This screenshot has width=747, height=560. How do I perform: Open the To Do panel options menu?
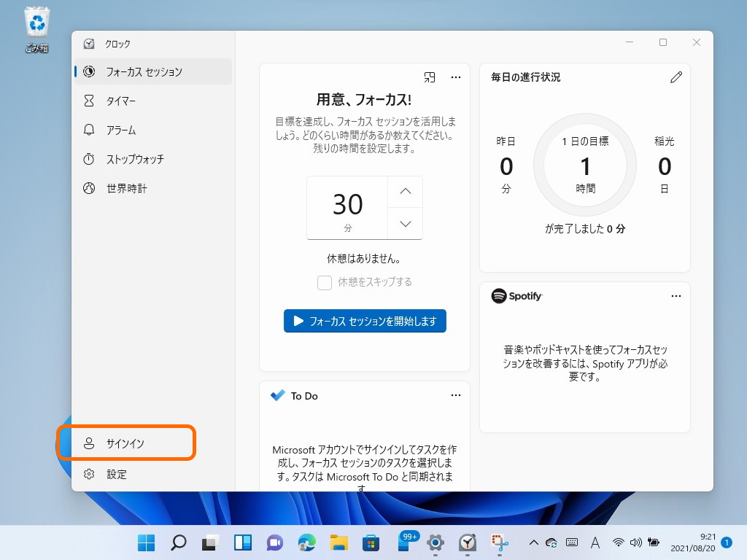456,394
